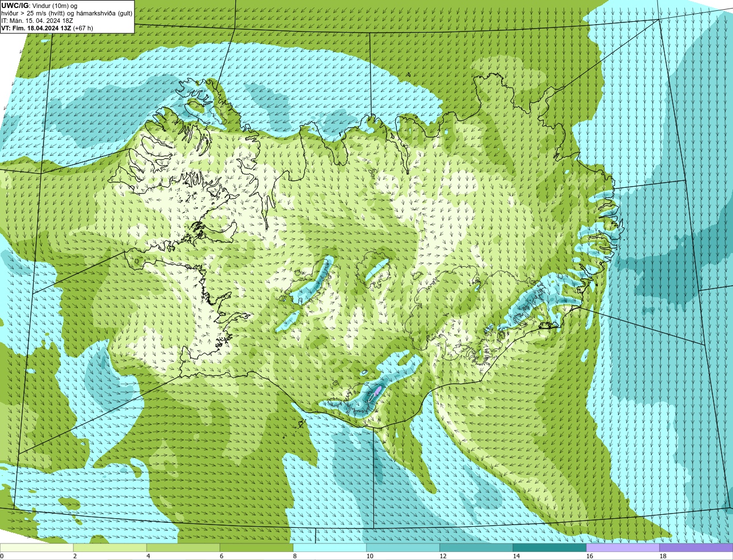Select the 8–10 m/s light cyan legend swatch

coord(330,548)
